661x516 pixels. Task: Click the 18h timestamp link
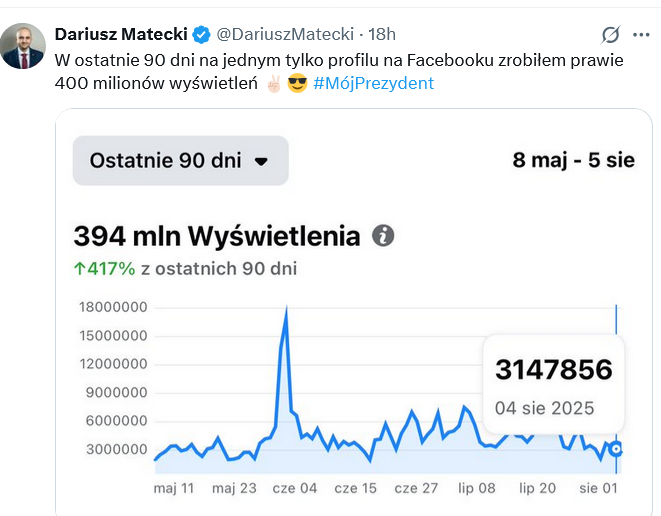(x=382, y=35)
